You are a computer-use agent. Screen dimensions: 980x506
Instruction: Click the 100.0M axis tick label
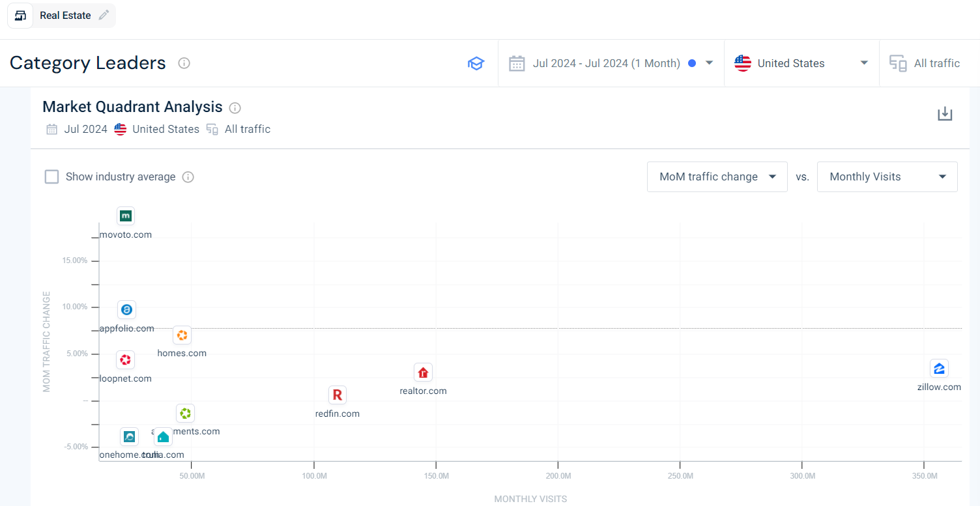pyautogui.click(x=314, y=477)
